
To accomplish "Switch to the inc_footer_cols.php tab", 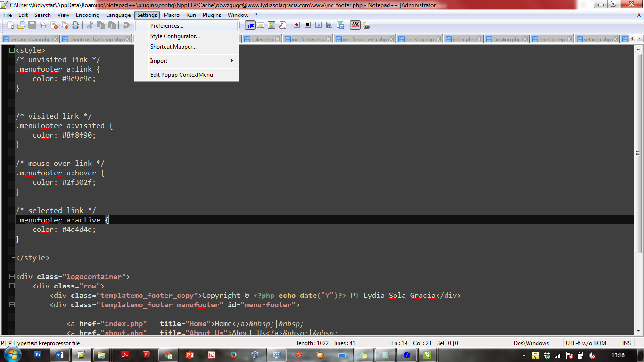I will (x=364, y=40).
